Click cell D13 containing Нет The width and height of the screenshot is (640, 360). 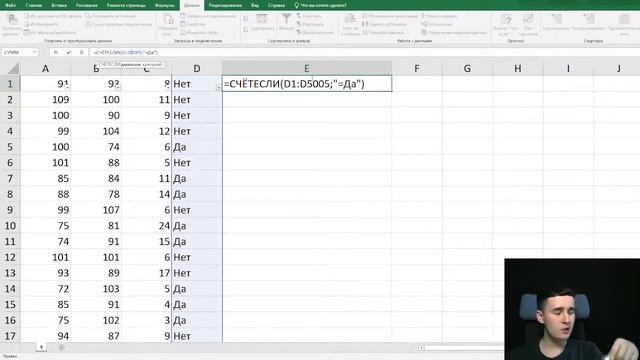click(x=197, y=273)
